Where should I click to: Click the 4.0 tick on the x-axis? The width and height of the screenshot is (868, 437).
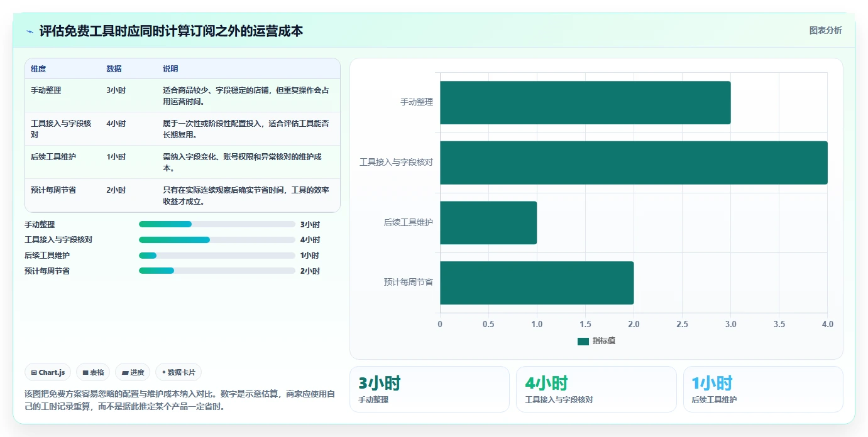tap(827, 324)
